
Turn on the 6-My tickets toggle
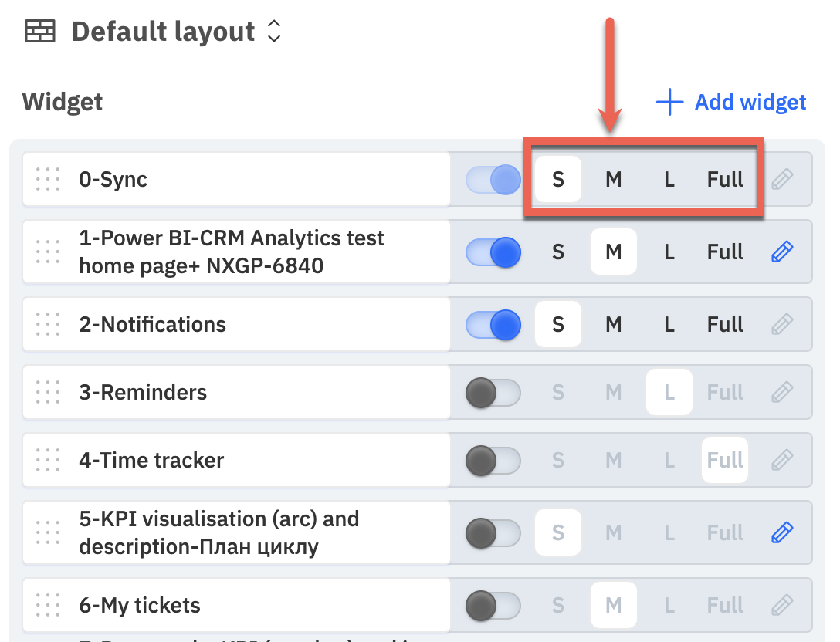(x=493, y=606)
